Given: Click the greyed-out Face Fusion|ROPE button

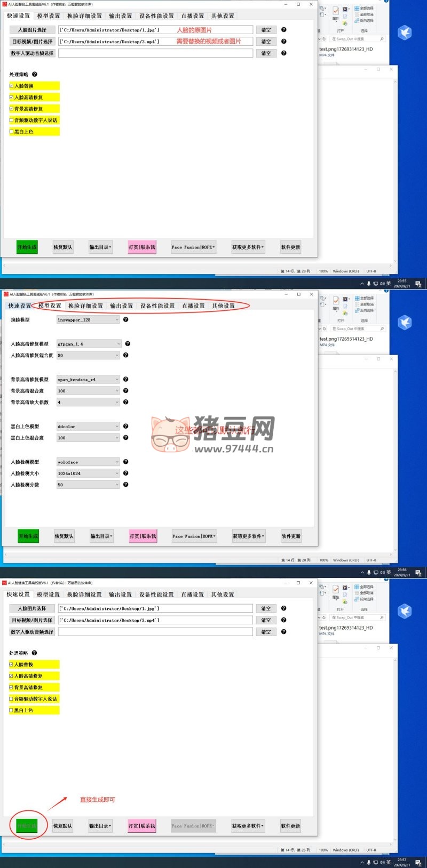Looking at the screenshot, I should 193,826.
